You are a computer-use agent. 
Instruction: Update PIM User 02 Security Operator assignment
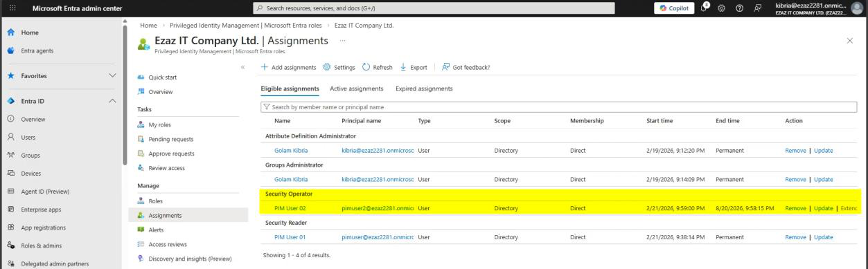point(823,208)
